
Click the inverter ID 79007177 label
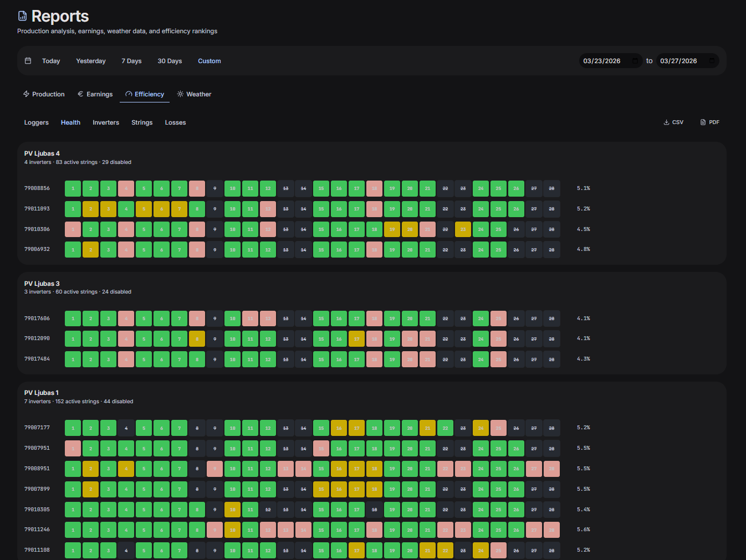[x=37, y=428]
